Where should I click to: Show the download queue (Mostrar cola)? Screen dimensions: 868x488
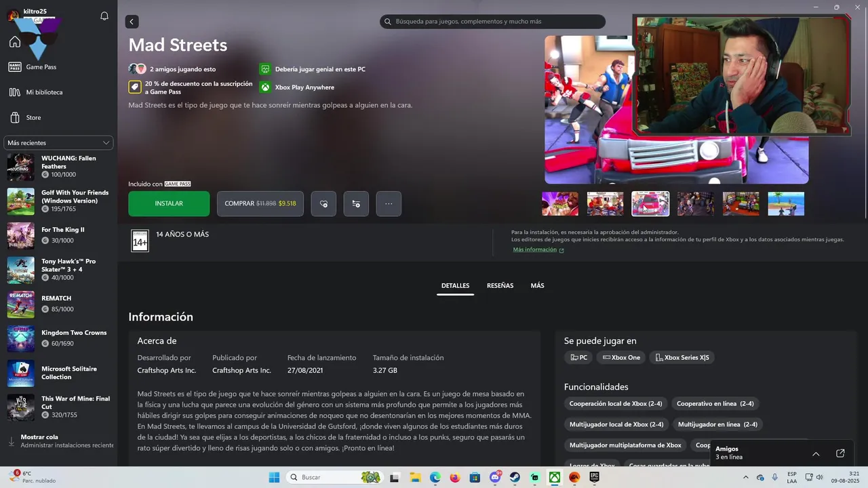click(58, 441)
